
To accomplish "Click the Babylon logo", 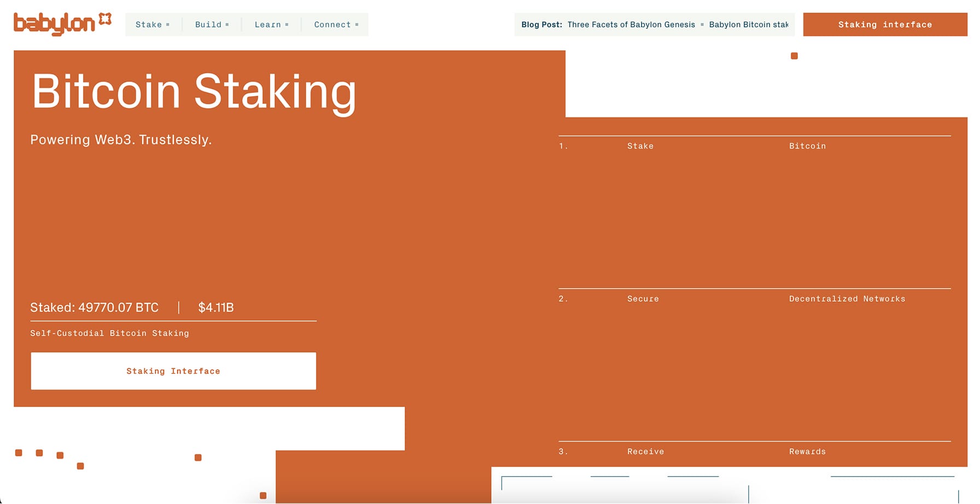I will [62, 24].
